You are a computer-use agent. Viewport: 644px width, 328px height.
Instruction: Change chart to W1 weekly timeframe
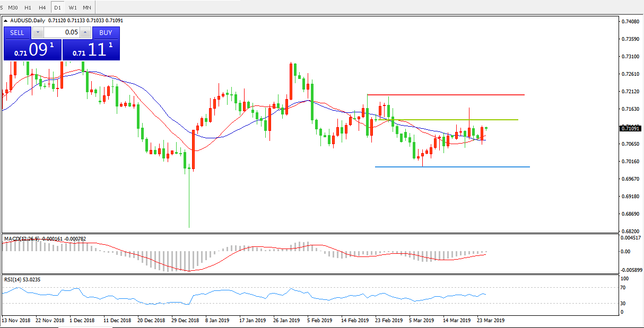(x=73, y=7)
